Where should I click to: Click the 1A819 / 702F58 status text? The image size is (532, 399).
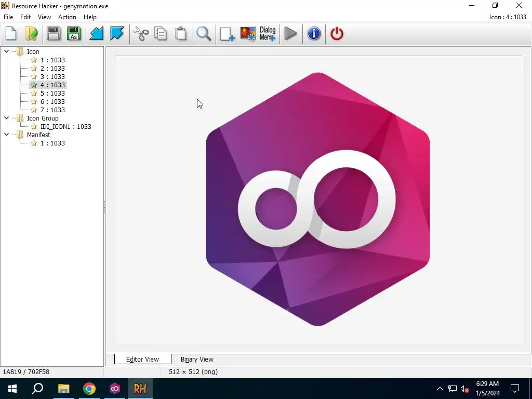[x=26, y=372]
